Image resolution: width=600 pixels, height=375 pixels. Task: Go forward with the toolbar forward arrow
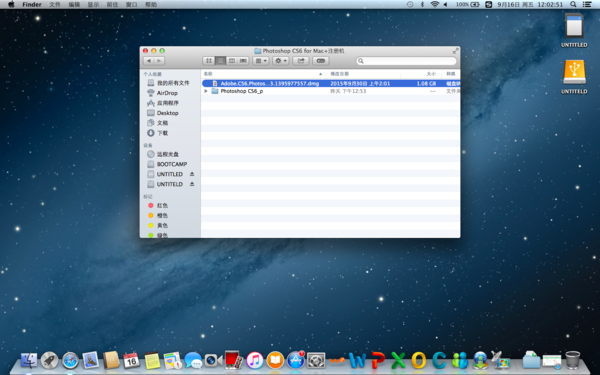[x=160, y=61]
